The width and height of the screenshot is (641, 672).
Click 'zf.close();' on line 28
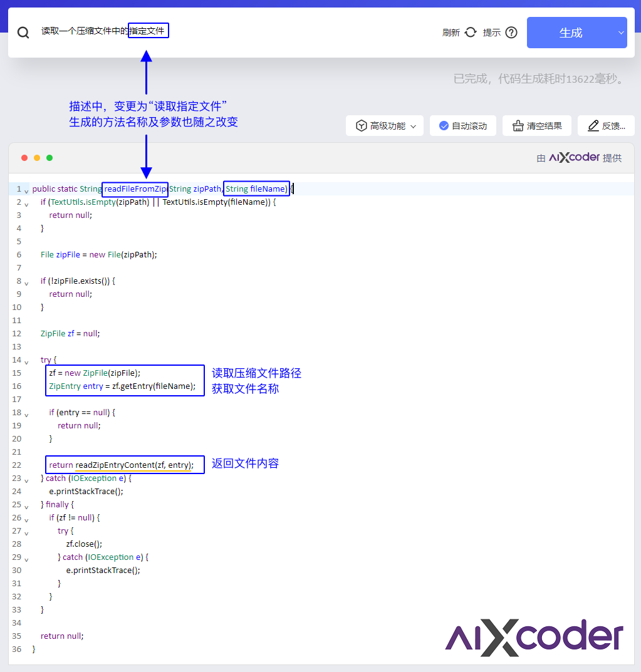point(84,544)
